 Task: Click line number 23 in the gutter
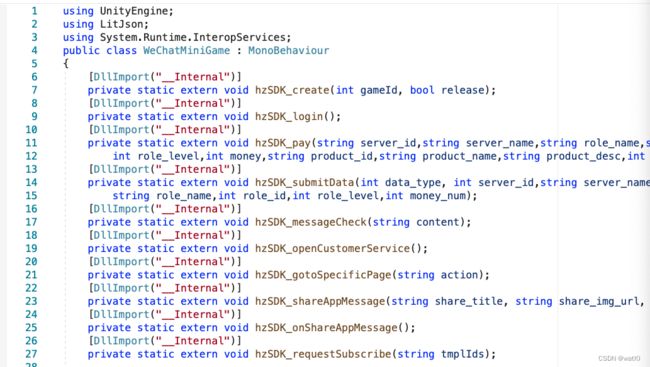point(32,301)
